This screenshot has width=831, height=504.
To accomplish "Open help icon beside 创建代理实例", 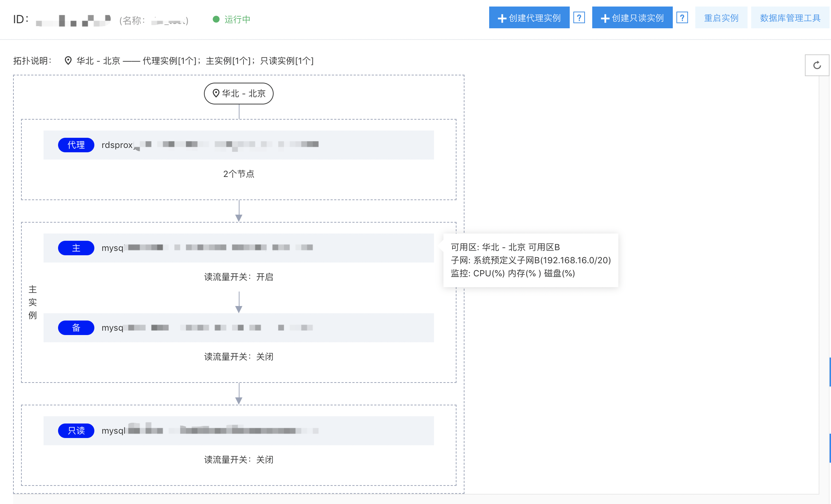I will pyautogui.click(x=579, y=17).
